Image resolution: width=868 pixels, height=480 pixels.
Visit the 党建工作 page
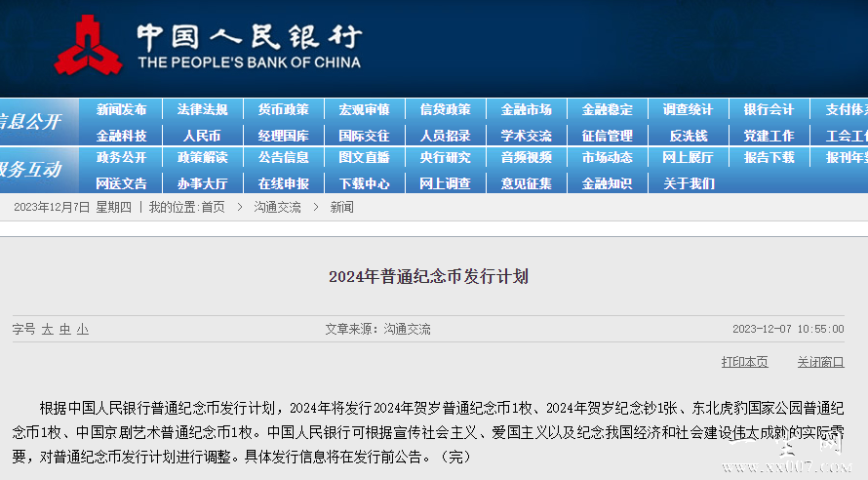[769, 136]
